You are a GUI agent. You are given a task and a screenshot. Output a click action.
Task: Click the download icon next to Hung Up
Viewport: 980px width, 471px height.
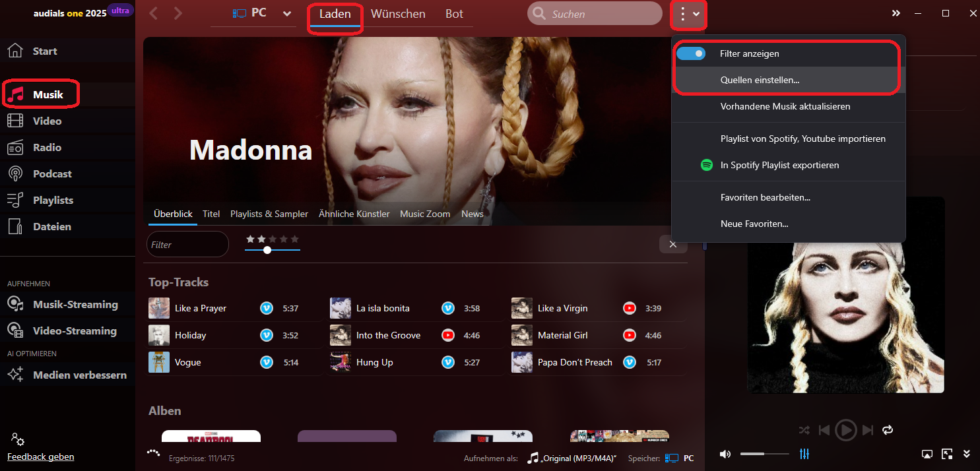(x=448, y=362)
